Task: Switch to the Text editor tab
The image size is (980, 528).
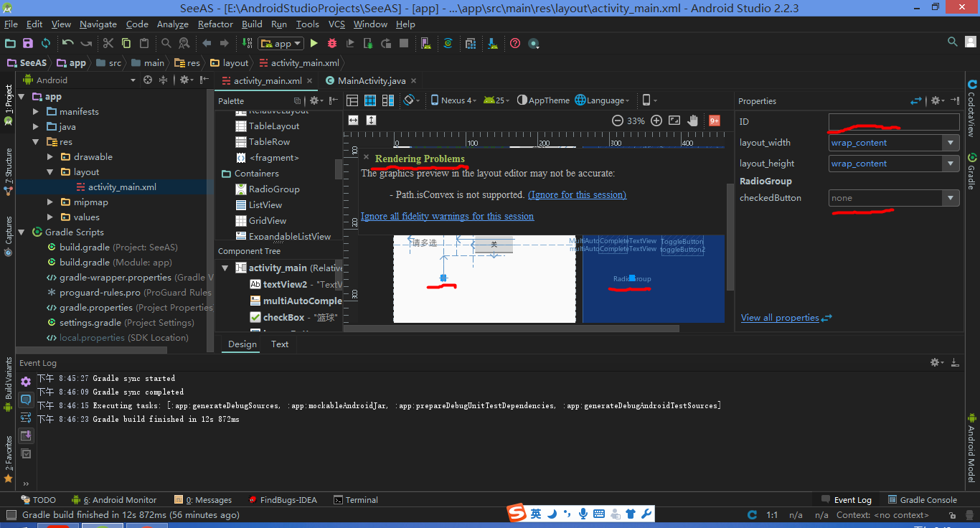Action: (280, 344)
